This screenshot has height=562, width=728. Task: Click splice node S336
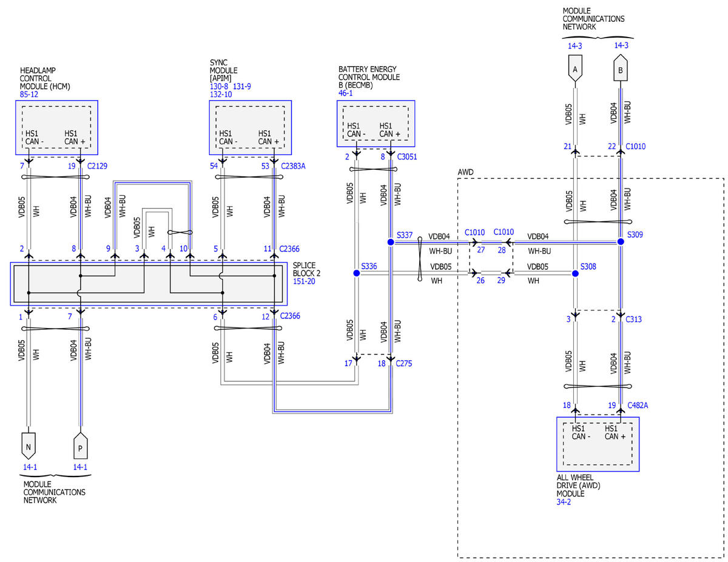tap(356, 273)
